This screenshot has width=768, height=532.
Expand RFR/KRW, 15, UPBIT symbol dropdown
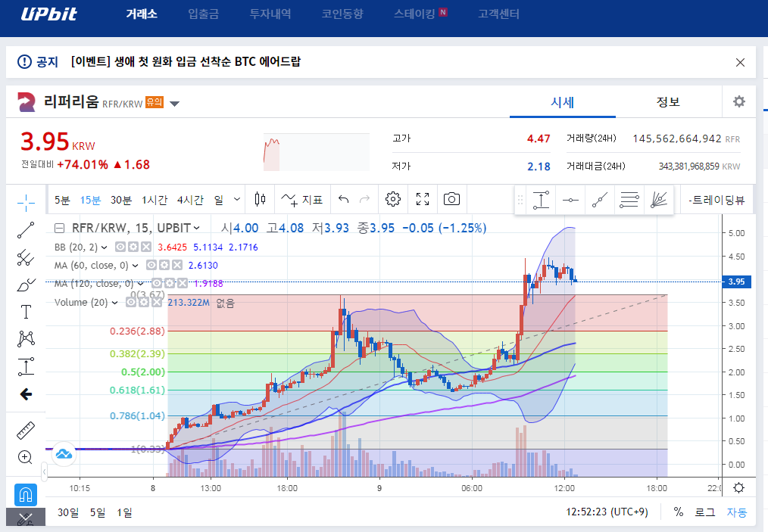point(197,228)
